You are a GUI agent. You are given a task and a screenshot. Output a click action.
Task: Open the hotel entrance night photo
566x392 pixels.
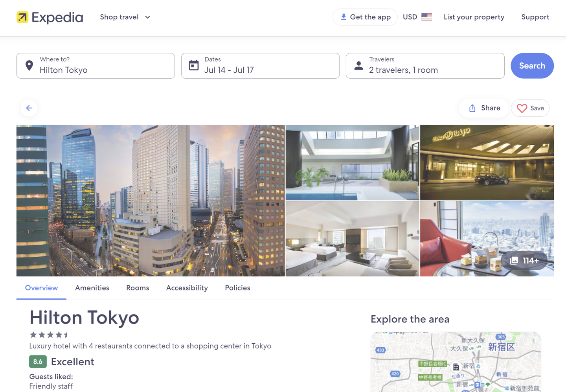(x=487, y=163)
